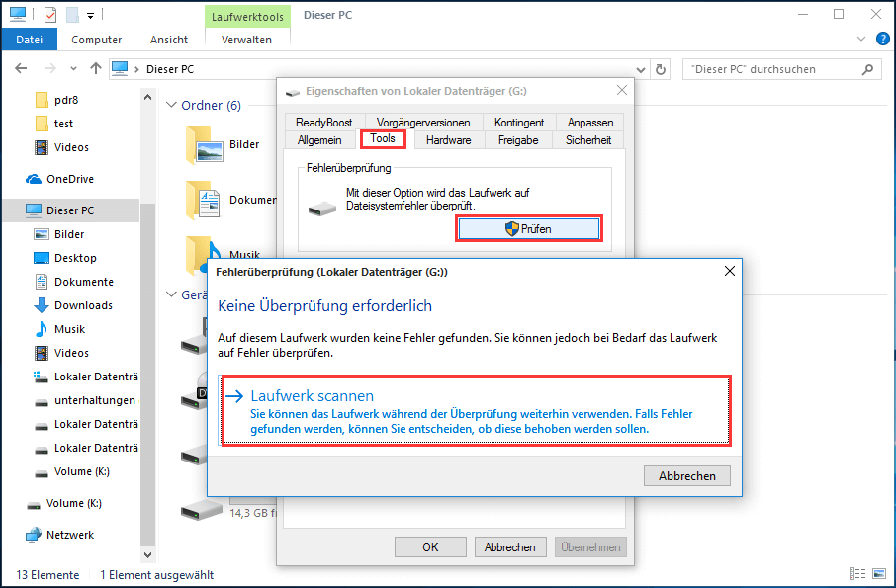Collapse the Ordner (6) group
This screenshot has width=896, height=588.
[171, 105]
